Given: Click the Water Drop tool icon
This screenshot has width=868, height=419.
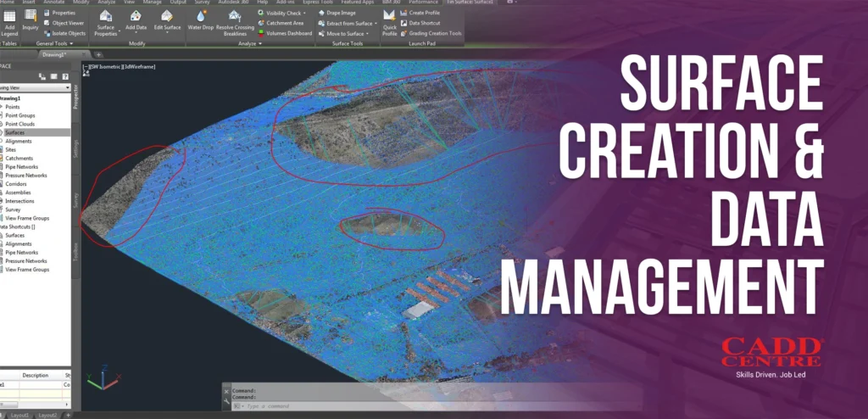Looking at the screenshot, I should (201, 16).
